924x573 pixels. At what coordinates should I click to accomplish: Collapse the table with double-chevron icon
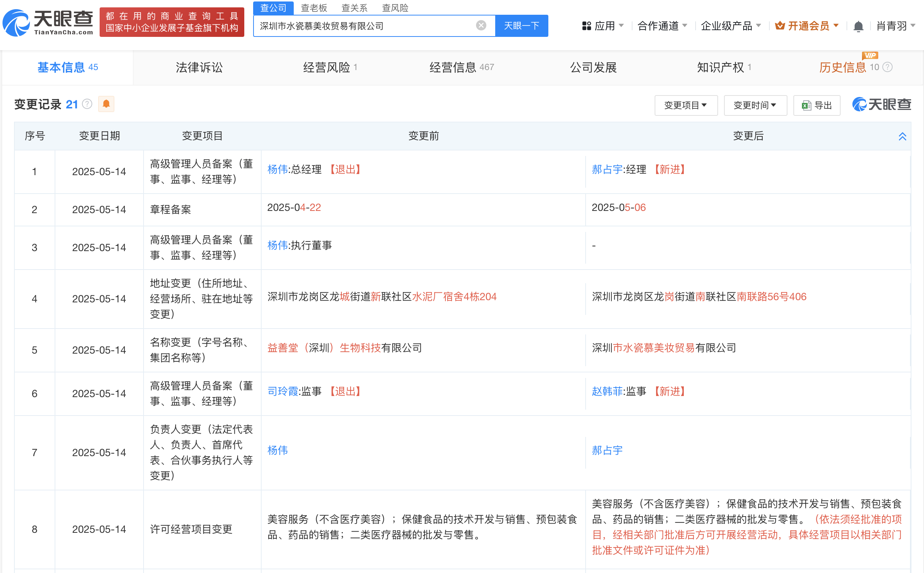(902, 136)
